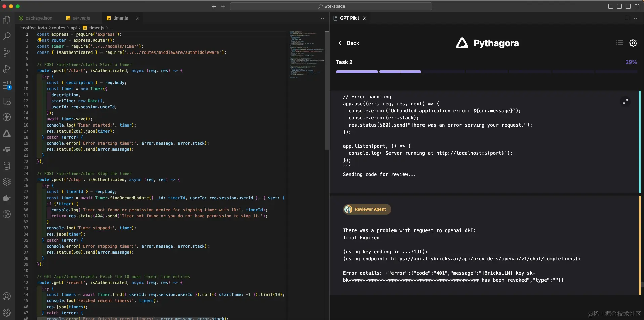Toggle primary side bar visibility
Image resolution: width=644 pixels, height=320 pixels.
click(x=611, y=6)
